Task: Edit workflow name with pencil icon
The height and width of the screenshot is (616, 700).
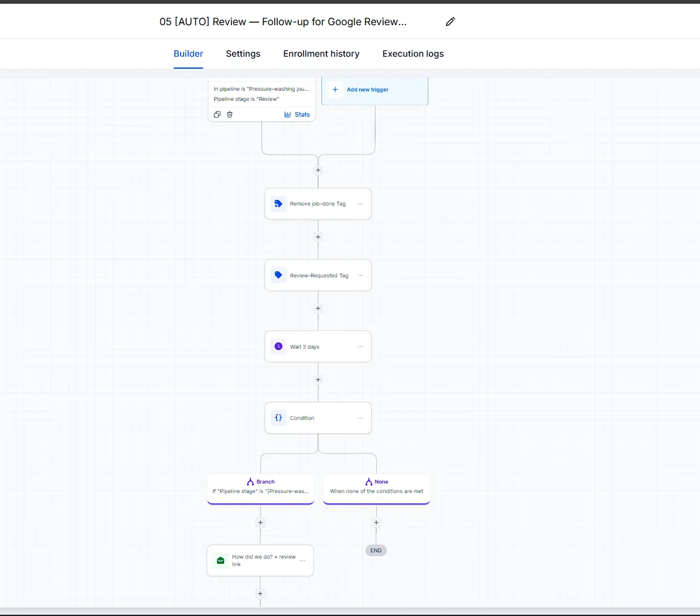Action: (x=450, y=21)
